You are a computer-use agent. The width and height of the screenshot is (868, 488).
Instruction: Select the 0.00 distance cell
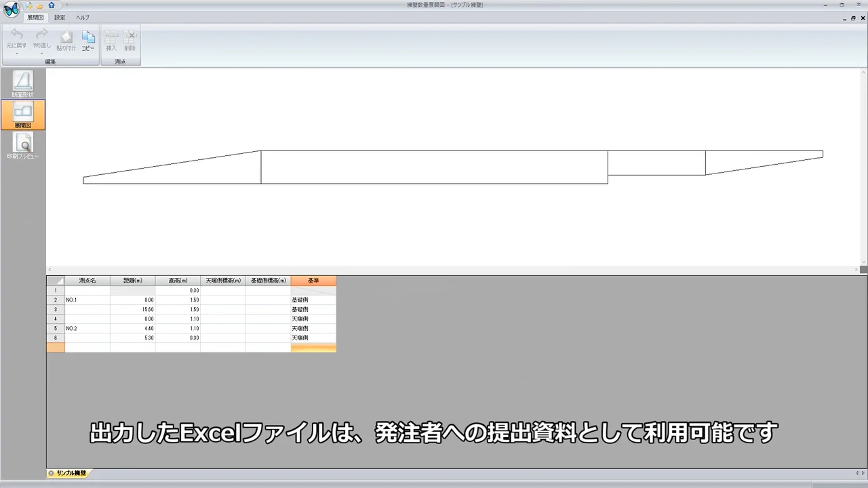click(x=133, y=319)
